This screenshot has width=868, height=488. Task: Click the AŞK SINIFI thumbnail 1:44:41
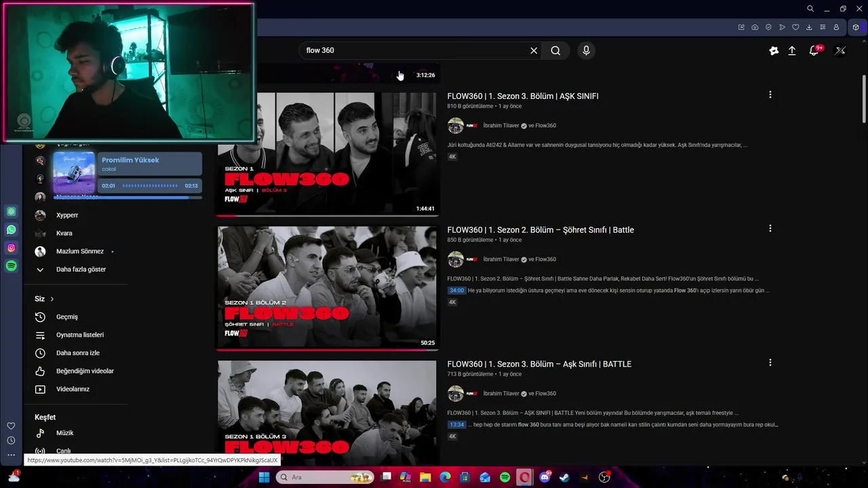click(x=328, y=154)
